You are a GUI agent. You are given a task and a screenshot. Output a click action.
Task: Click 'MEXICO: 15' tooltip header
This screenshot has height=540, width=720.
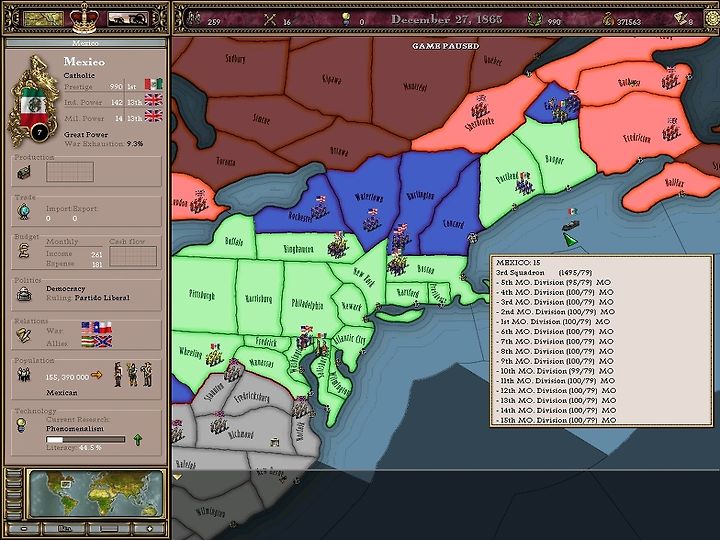518,263
